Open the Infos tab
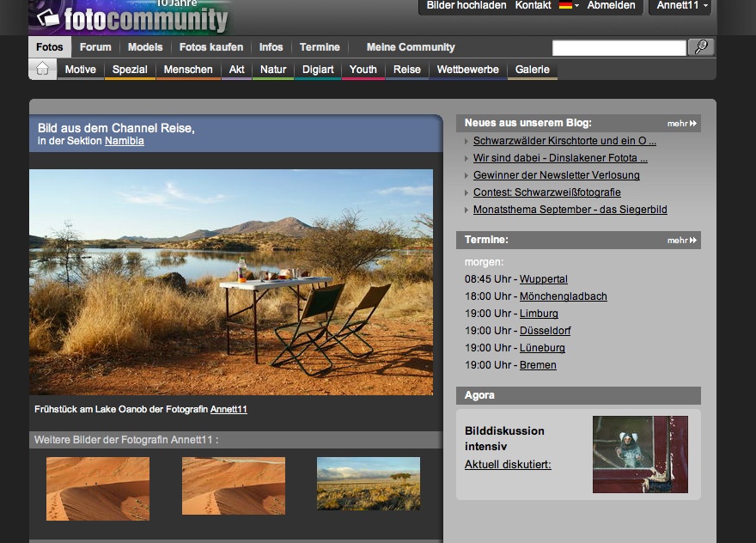 [271, 47]
